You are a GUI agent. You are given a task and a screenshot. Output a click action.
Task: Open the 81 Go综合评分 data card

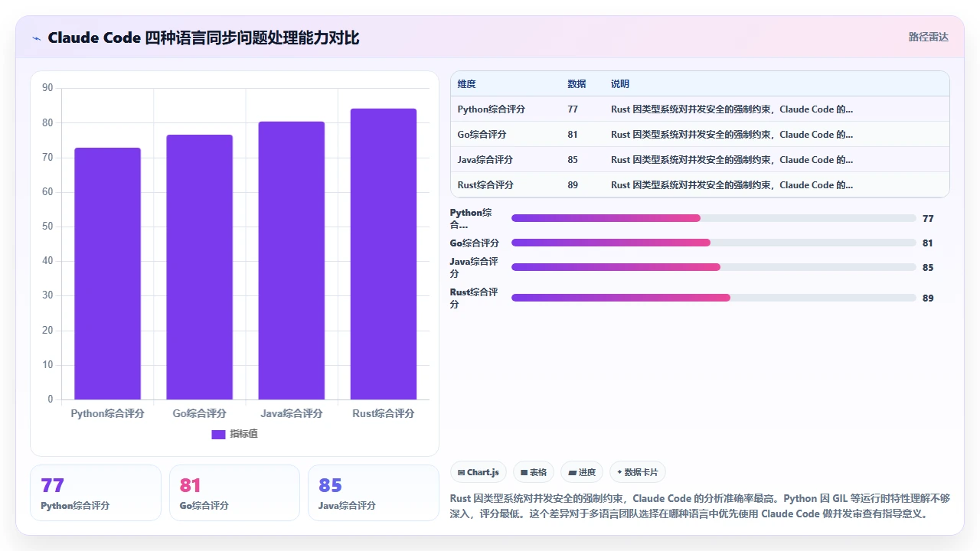click(x=234, y=493)
